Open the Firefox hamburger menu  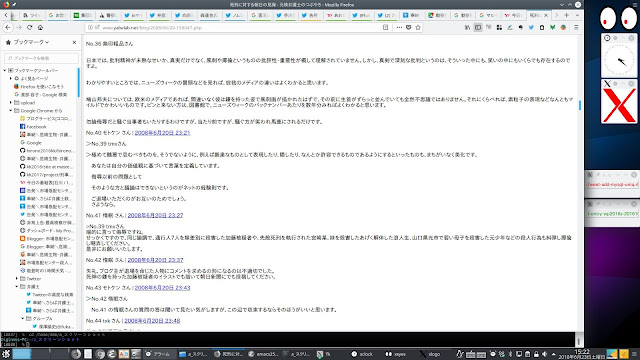tap(576, 27)
